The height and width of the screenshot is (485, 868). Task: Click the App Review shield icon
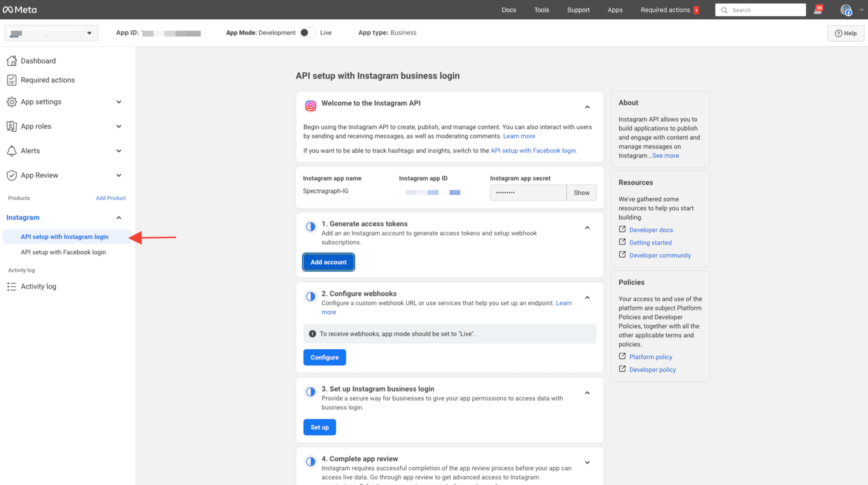pyautogui.click(x=11, y=175)
